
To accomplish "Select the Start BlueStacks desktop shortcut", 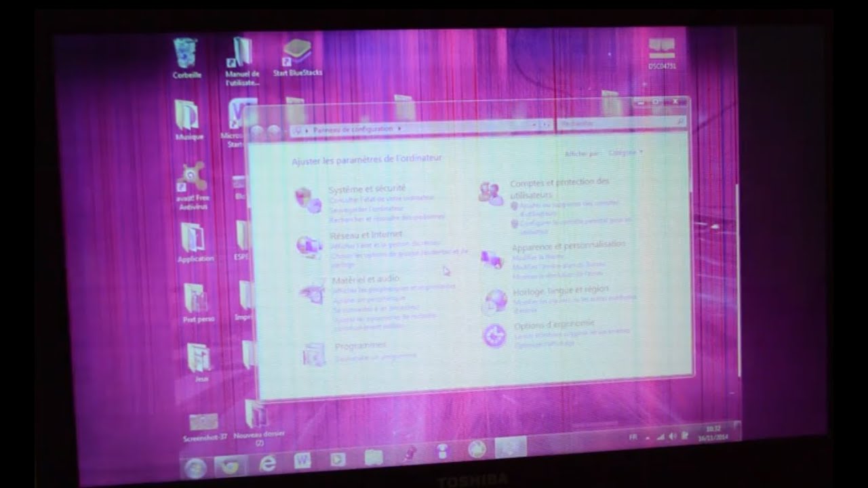I will (x=298, y=58).
